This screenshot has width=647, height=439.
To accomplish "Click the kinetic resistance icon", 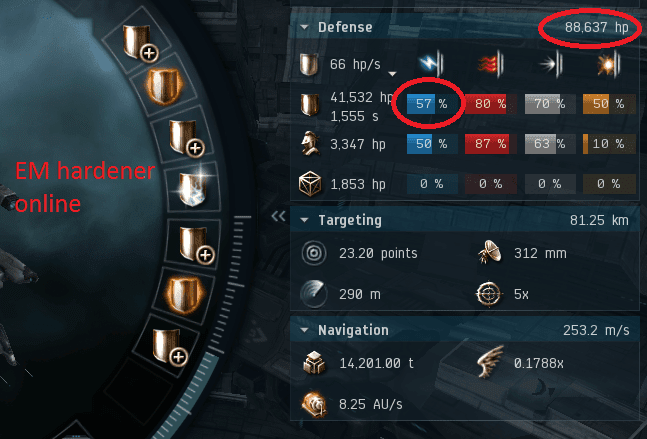I will tap(550, 64).
